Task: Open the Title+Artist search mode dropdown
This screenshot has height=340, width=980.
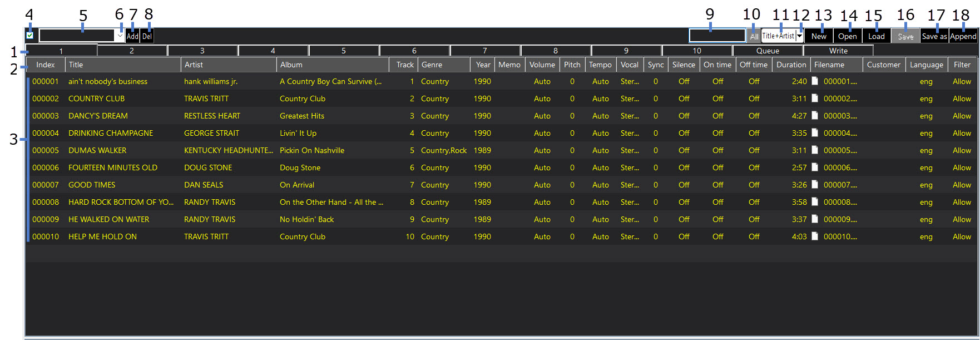Action: click(799, 36)
